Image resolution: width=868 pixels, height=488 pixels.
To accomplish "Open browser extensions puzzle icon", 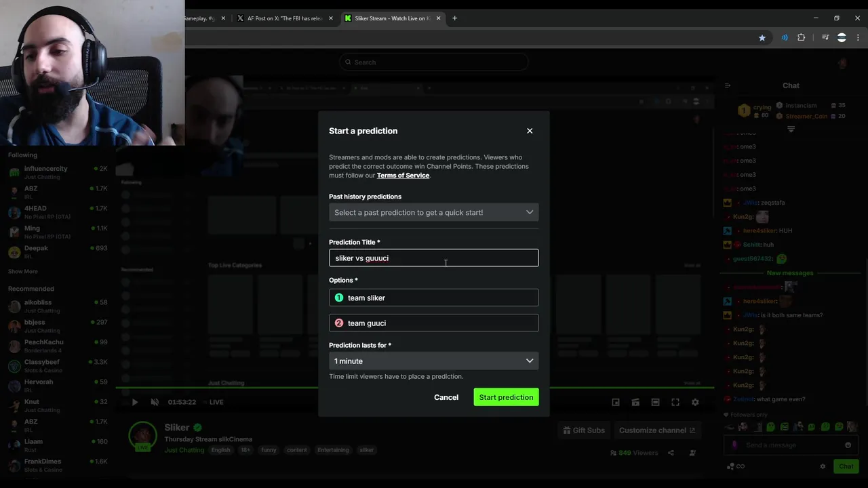I will click(x=802, y=38).
